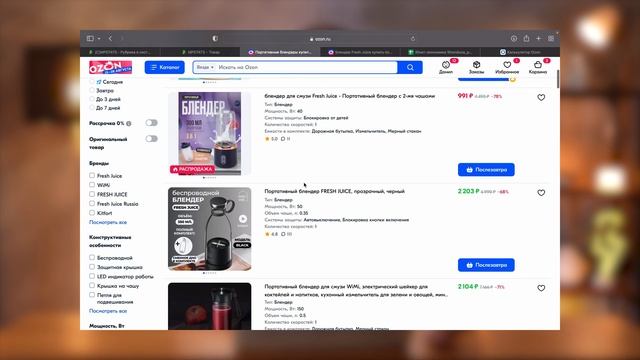This screenshot has width=640, height=360.
Task: Open the беспроводной блендер gray product image
Action: pyautogui.click(x=210, y=229)
